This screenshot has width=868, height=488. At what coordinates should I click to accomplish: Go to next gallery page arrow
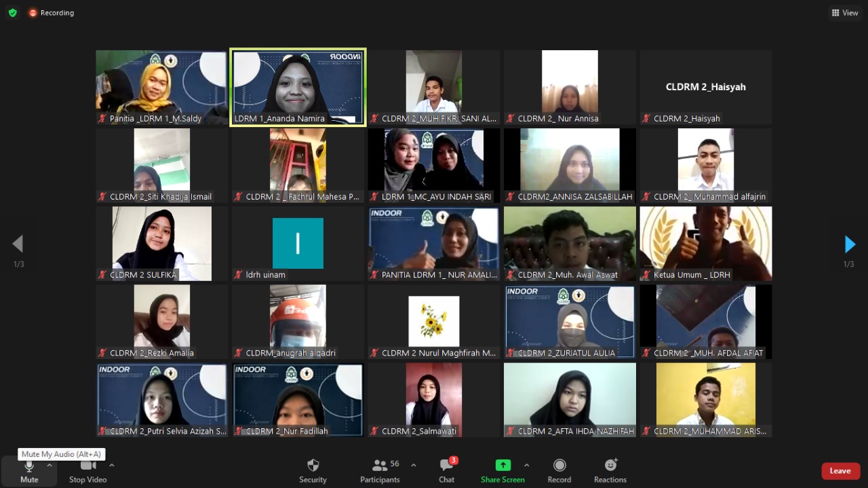coord(850,244)
